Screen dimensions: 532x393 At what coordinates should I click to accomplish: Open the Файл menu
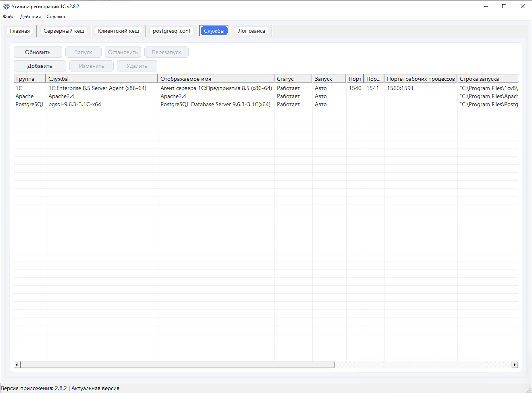[9, 17]
